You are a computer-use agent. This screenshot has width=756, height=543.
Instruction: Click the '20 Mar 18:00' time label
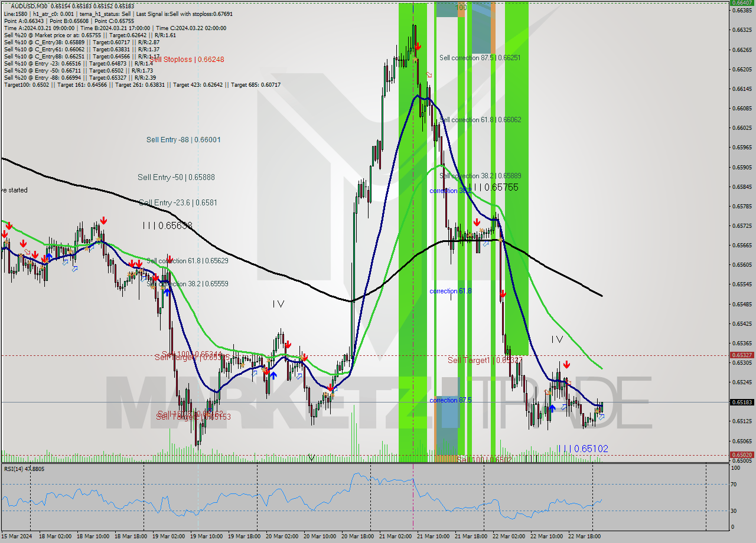point(358,537)
